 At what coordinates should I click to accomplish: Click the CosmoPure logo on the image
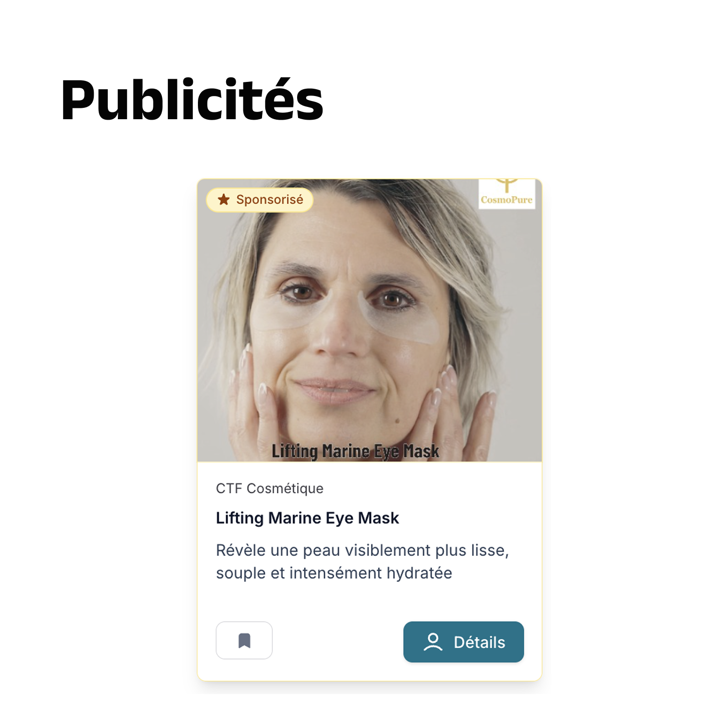507,194
